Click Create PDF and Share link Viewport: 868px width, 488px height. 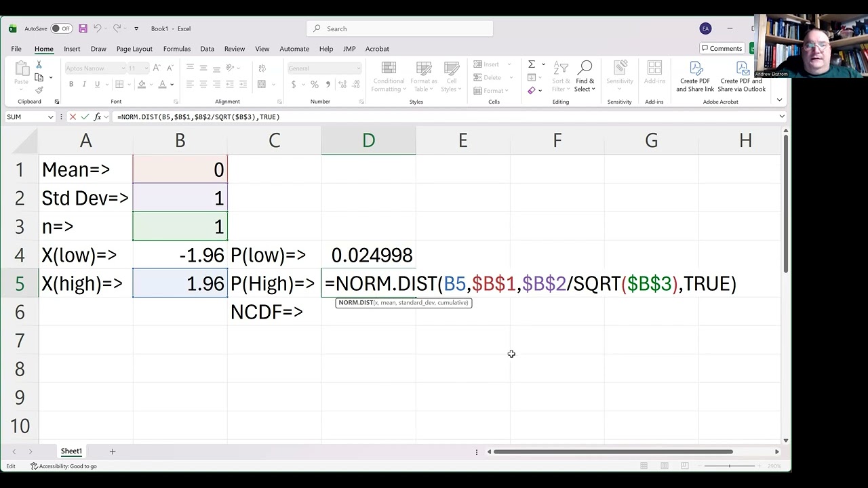[x=695, y=77]
